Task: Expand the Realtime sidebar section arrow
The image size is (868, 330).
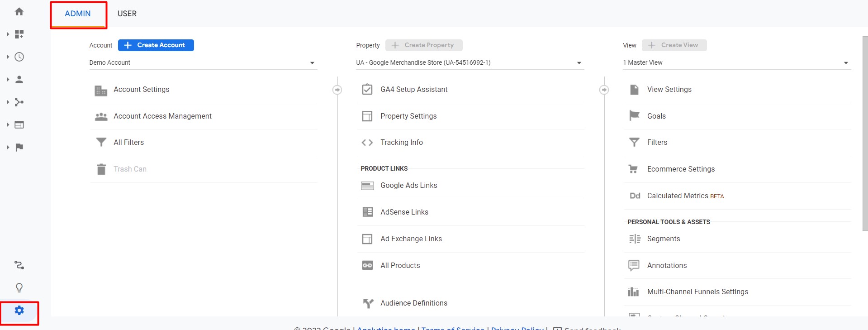Action: pyautogui.click(x=8, y=57)
